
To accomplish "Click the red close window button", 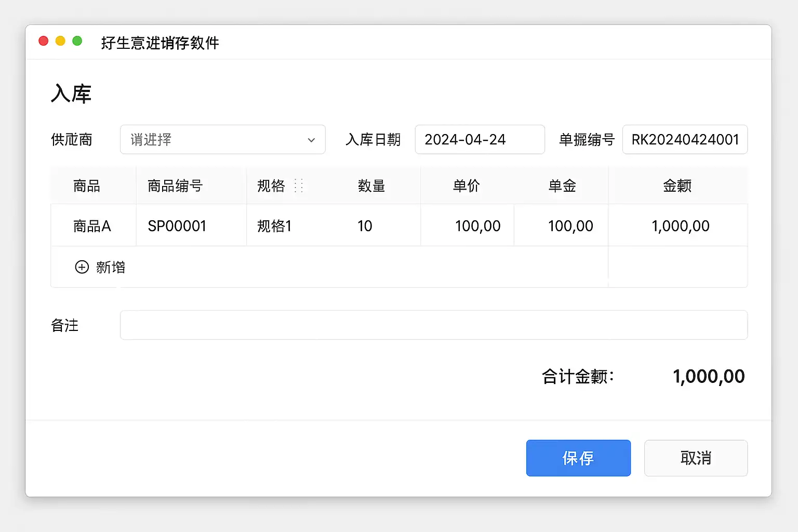I will coord(44,41).
